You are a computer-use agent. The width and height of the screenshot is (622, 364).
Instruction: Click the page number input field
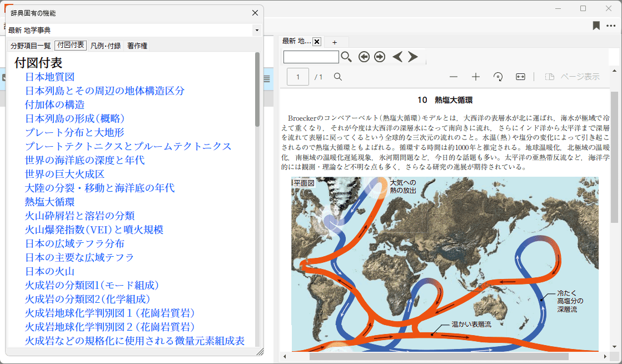tap(298, 77)
